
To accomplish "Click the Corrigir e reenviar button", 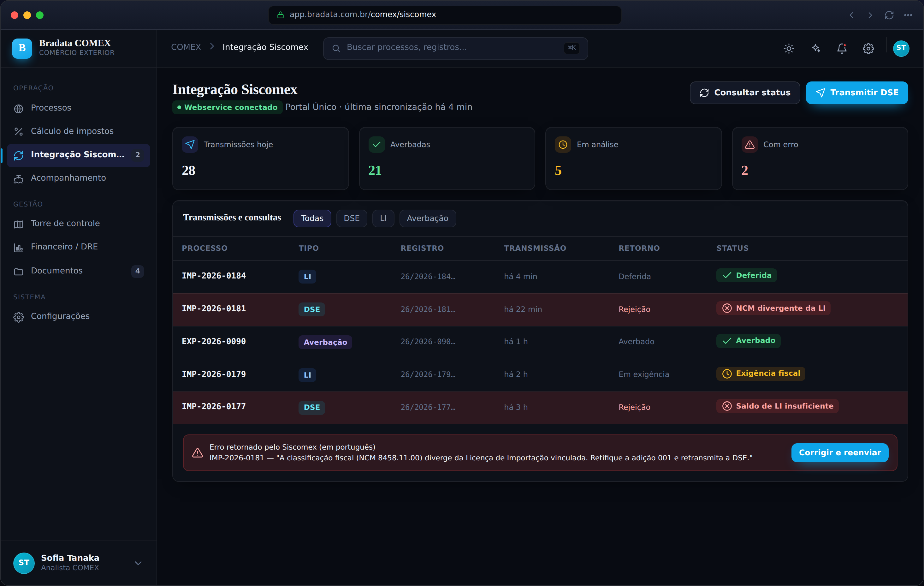I will click(x=839, y=453).
